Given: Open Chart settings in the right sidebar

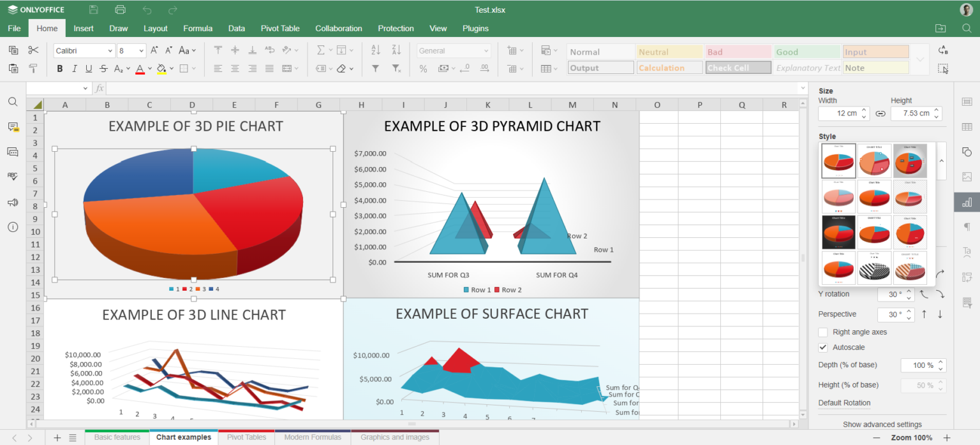Looking at the screenshot, I should tap(967, 202).
